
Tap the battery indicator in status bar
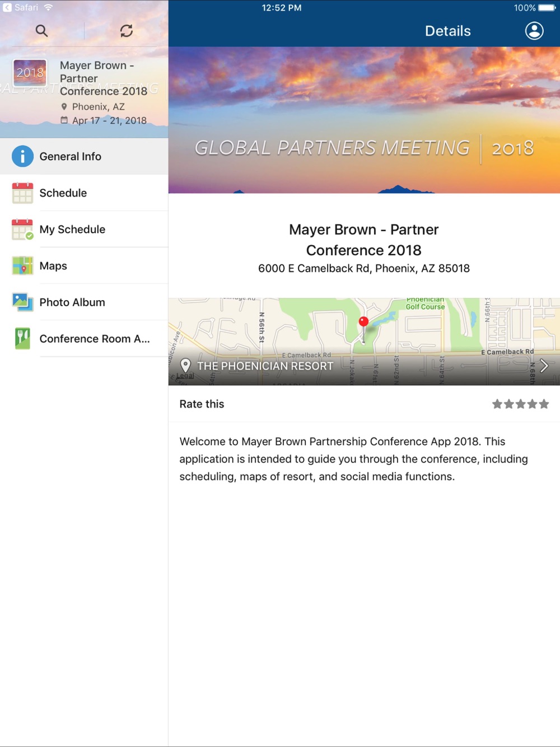547,8
